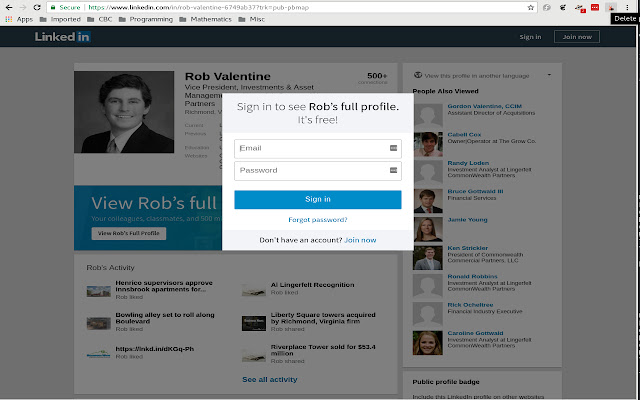Open Al Lingerfelt Recognition activity
The width and height of the screenshot is (640, 400).
(x=312, y=284)
